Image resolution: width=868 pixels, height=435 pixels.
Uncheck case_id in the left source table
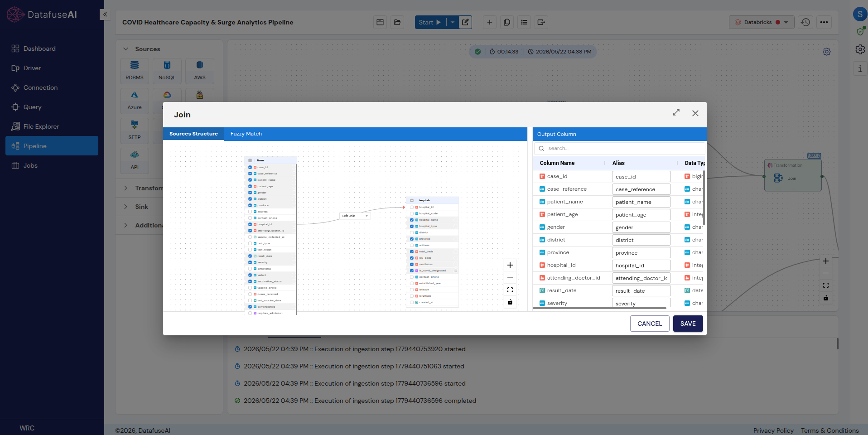click(x=250, y=167)
